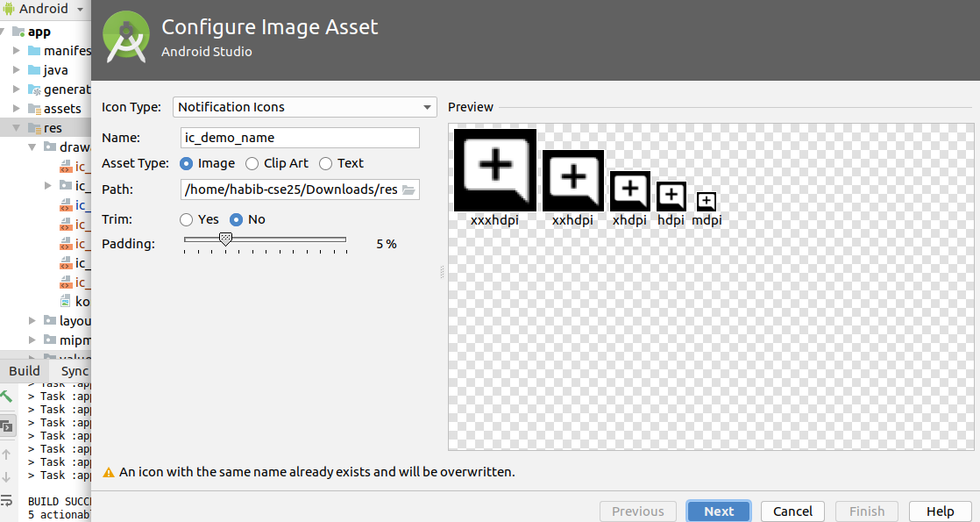Select Yes for the Trim option

tap(185, 219)
